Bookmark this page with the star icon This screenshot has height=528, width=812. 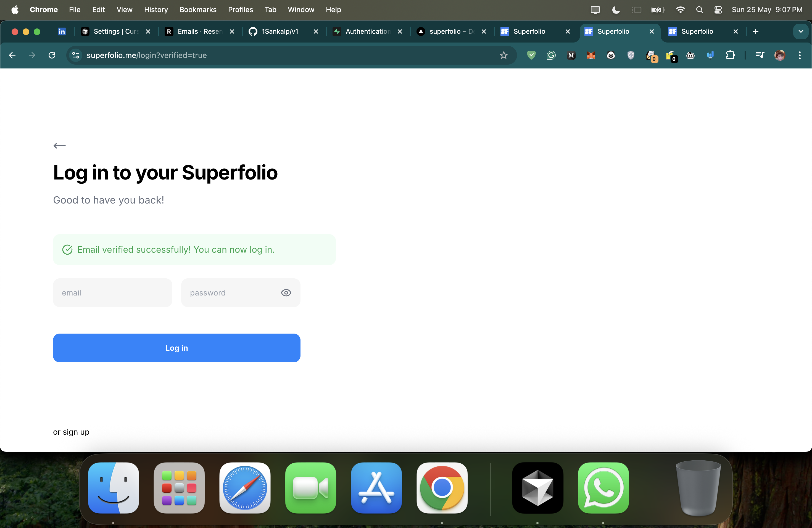coord(503,55)
